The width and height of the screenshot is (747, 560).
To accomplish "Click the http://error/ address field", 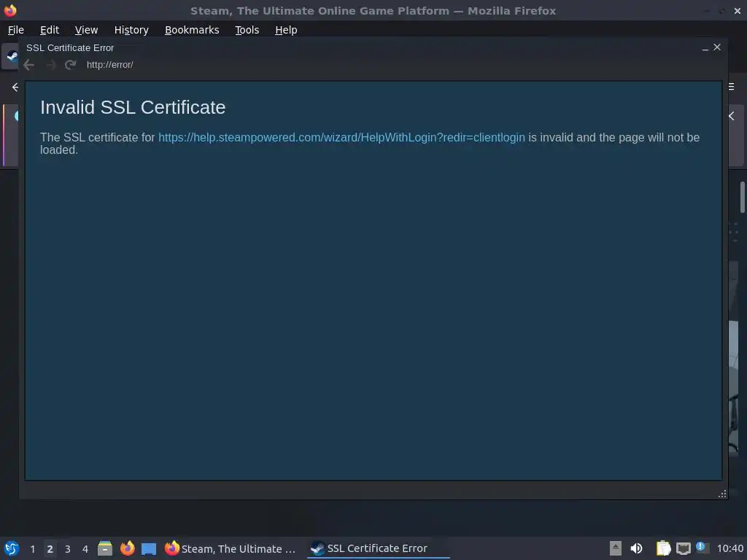I will (x=109, y=65).
